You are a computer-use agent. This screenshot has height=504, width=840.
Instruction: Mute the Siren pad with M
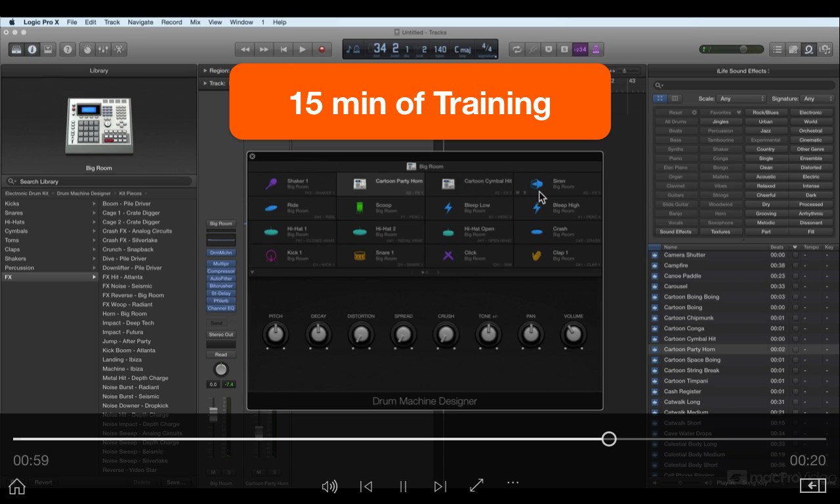coord(518,193)
